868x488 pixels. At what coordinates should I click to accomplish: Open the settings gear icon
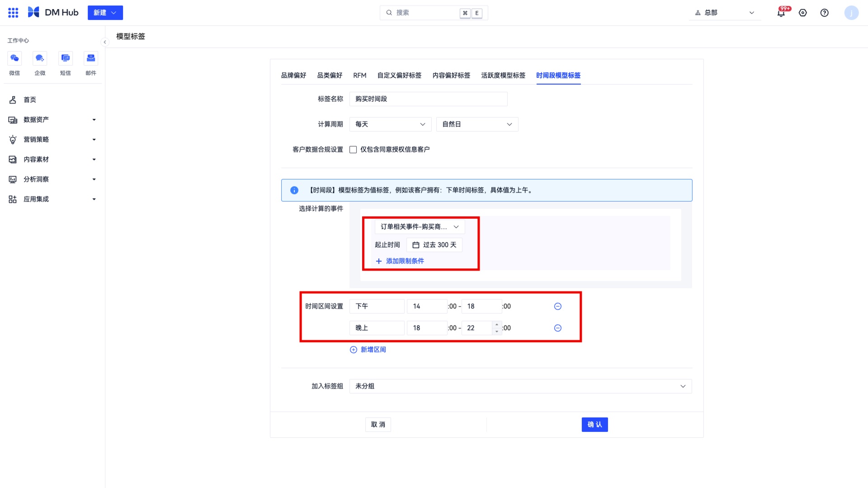[x=803, y=13]
